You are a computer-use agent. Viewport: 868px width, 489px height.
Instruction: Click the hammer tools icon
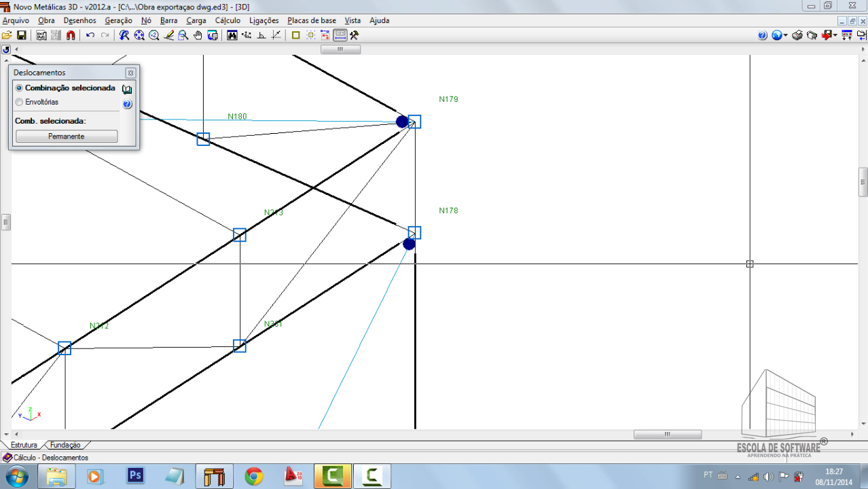(x=355, y=35)
